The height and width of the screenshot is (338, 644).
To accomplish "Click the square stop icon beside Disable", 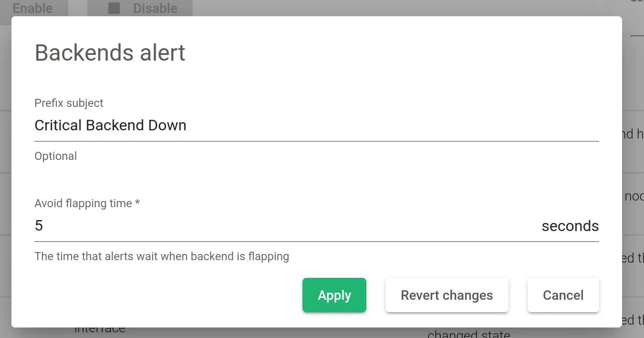I will (114, 8).
